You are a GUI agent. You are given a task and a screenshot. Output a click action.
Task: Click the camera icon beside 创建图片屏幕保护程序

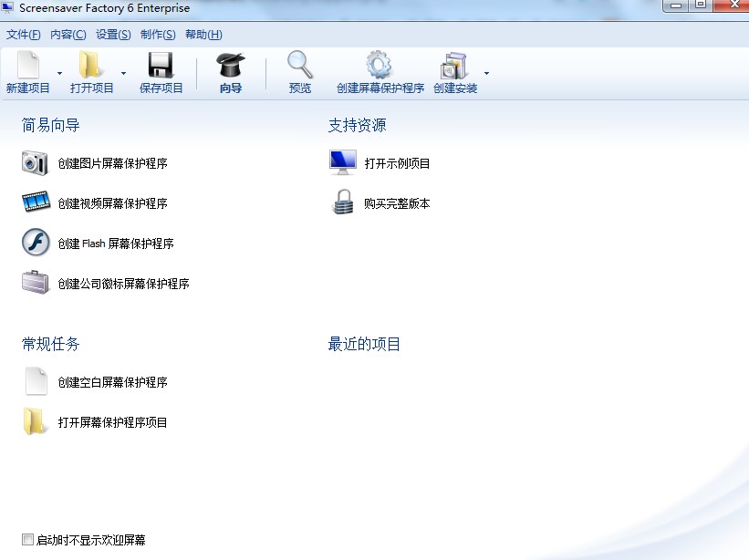pyautogui.click(x=36, y=162)
